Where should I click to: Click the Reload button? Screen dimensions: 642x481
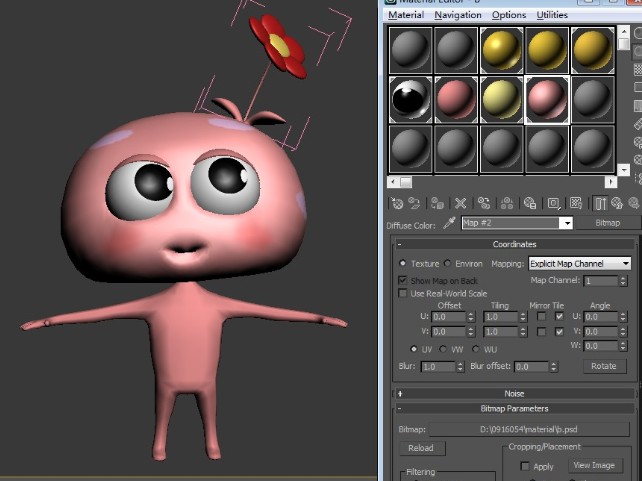pyautogui.click(x=422, y=448)
